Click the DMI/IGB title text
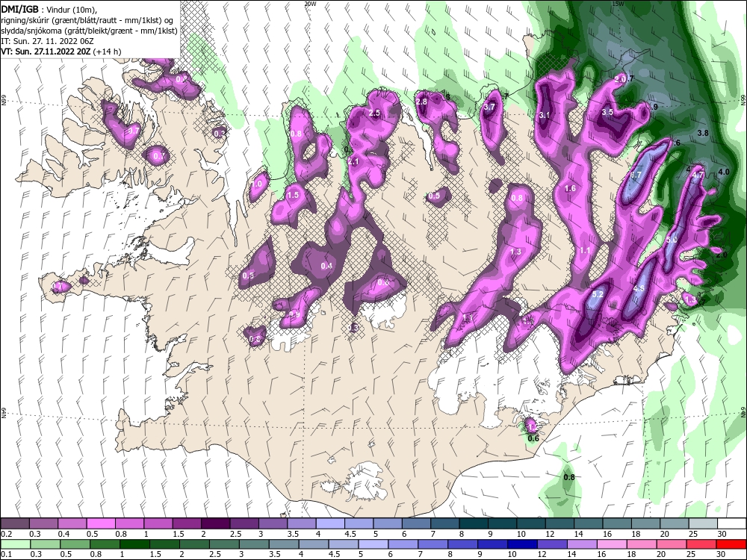Viewport: 747px width, 560px height. coord(19,8)
